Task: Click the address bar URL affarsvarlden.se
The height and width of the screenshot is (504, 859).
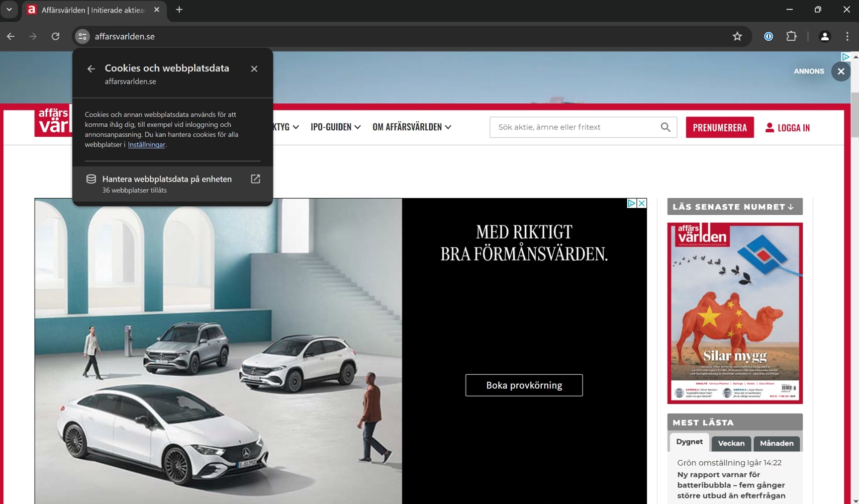Action: coord(124,36)
